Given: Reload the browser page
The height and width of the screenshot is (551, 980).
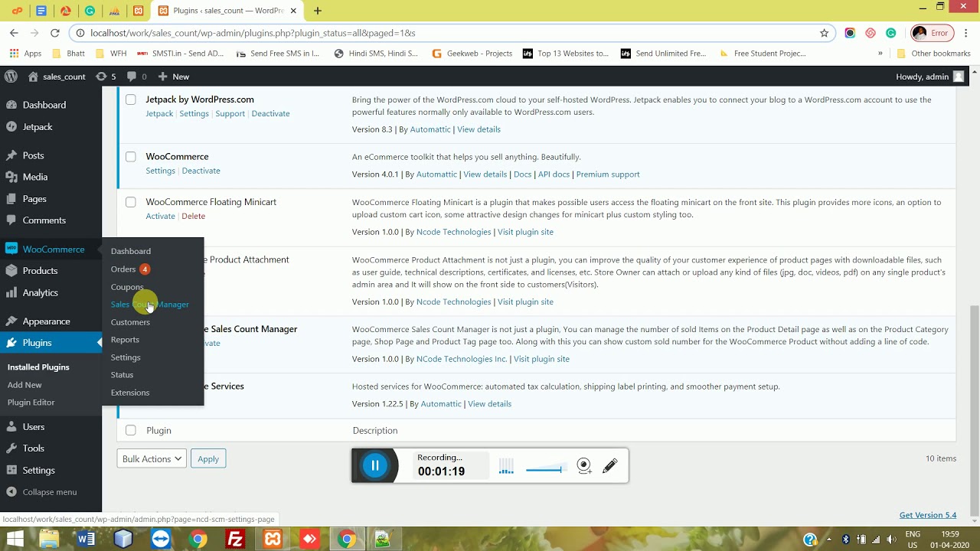Looking at the screenshot, I should pos(55,33).
